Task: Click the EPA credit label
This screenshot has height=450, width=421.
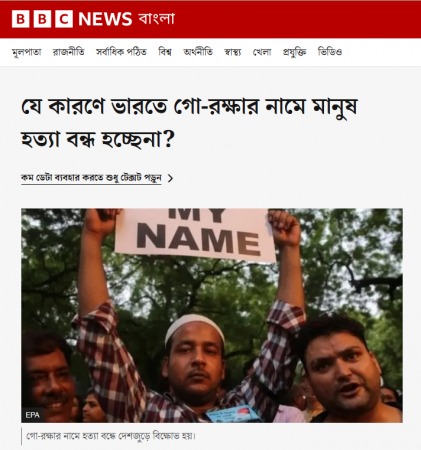Action: pos(32,415)
